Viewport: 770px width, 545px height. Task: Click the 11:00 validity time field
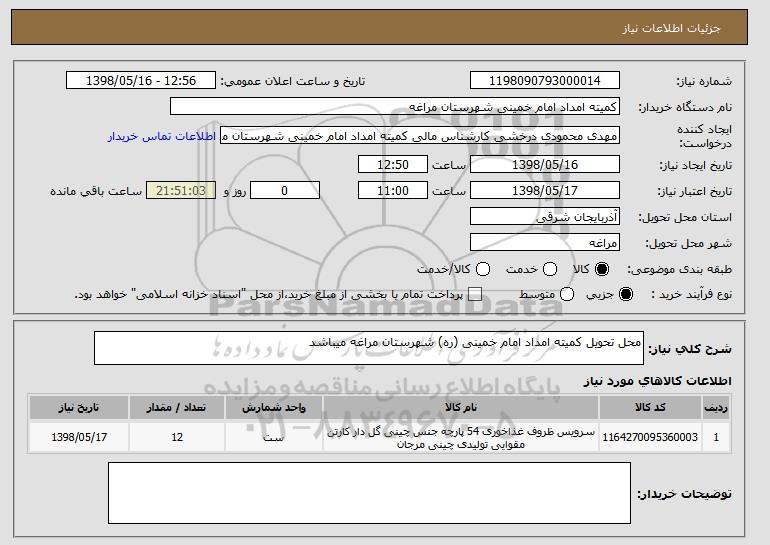click(x=392, y=190)
